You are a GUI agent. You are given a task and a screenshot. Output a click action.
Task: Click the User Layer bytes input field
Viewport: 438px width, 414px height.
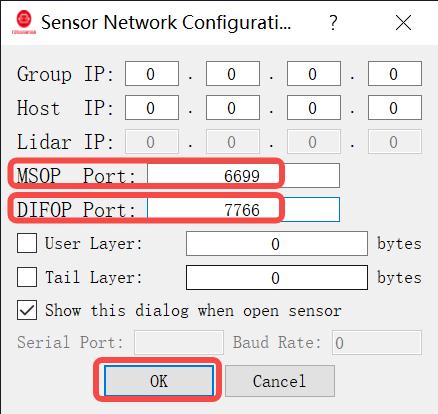[277, 244]
